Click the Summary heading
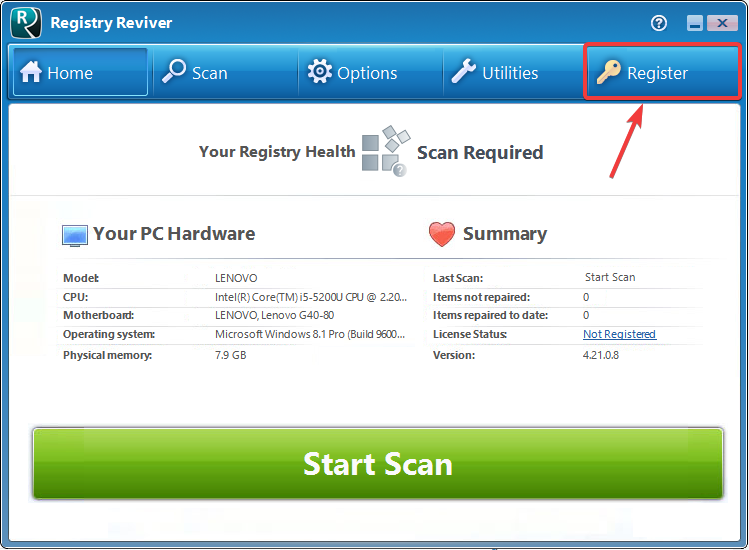The height and width of the screenshot is (550, 749). coord(505,234)
